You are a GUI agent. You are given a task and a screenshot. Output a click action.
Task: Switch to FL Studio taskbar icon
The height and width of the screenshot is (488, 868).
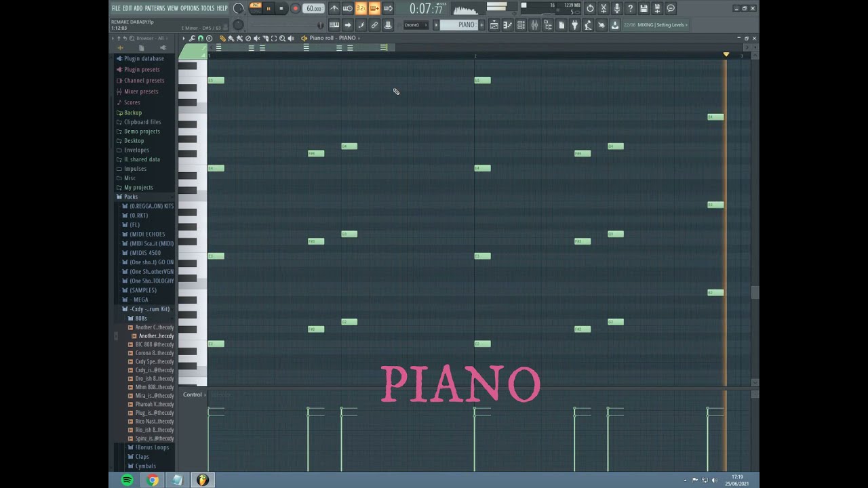203,480
